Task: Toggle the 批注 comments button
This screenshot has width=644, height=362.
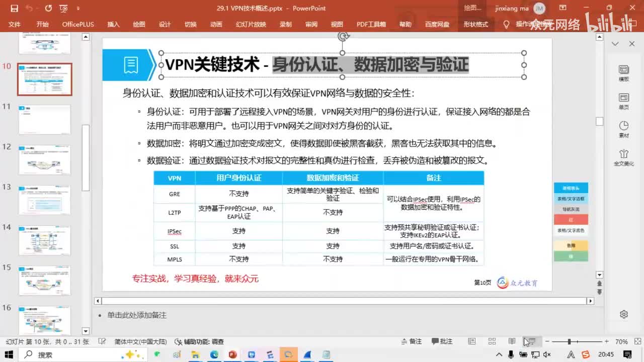Action: tap(441, 341)
